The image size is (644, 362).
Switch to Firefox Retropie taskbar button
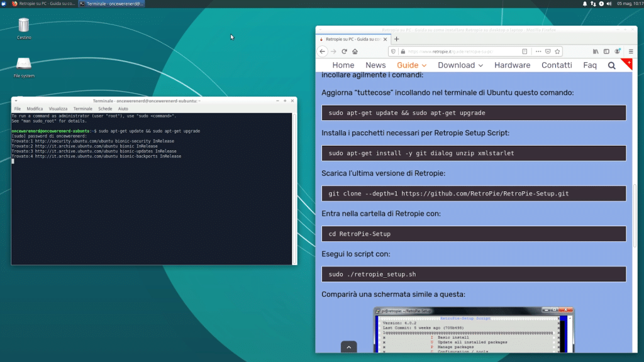tap(43, 4)
